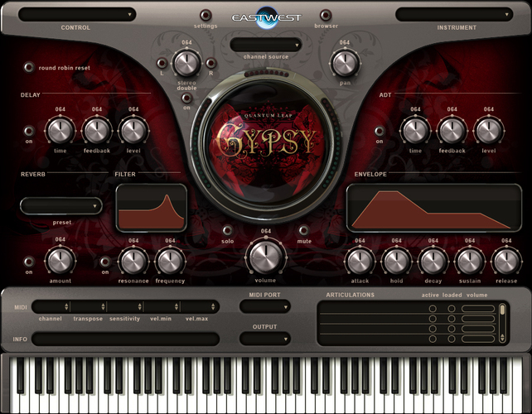This screenshot has width=532, height=414.
Task: Open the browser view button
Action: (x=325, y=15)
